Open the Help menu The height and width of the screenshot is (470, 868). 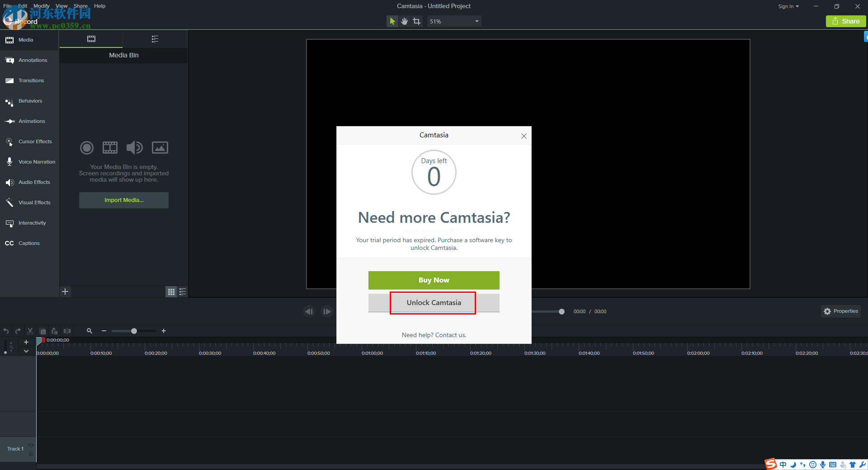click(x=99, y=6)
